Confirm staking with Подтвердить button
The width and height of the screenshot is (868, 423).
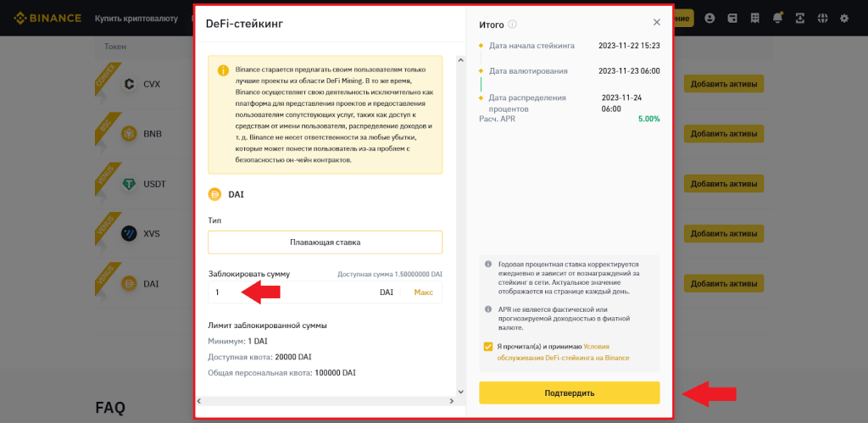pos(569,392)
